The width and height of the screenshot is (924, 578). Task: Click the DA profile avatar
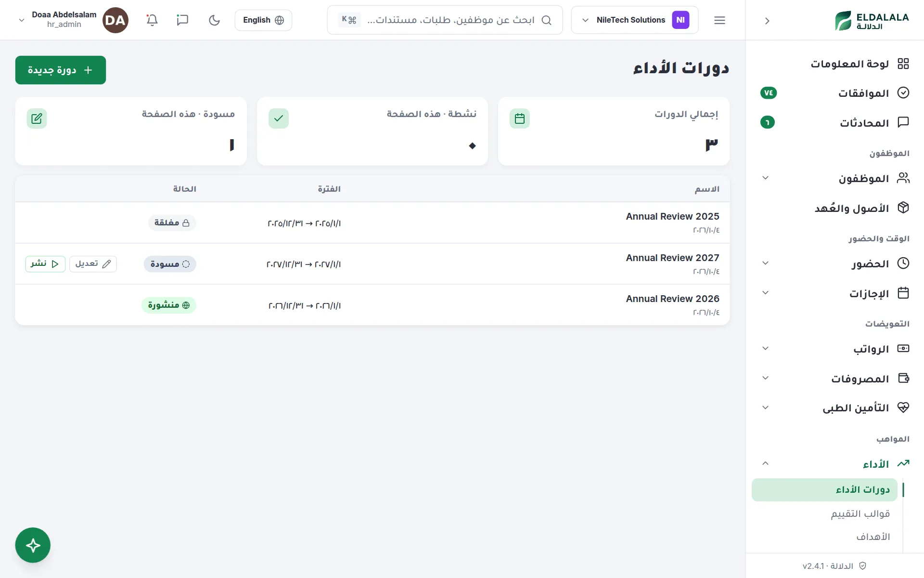pyautogui.click(x=115, y=20)
